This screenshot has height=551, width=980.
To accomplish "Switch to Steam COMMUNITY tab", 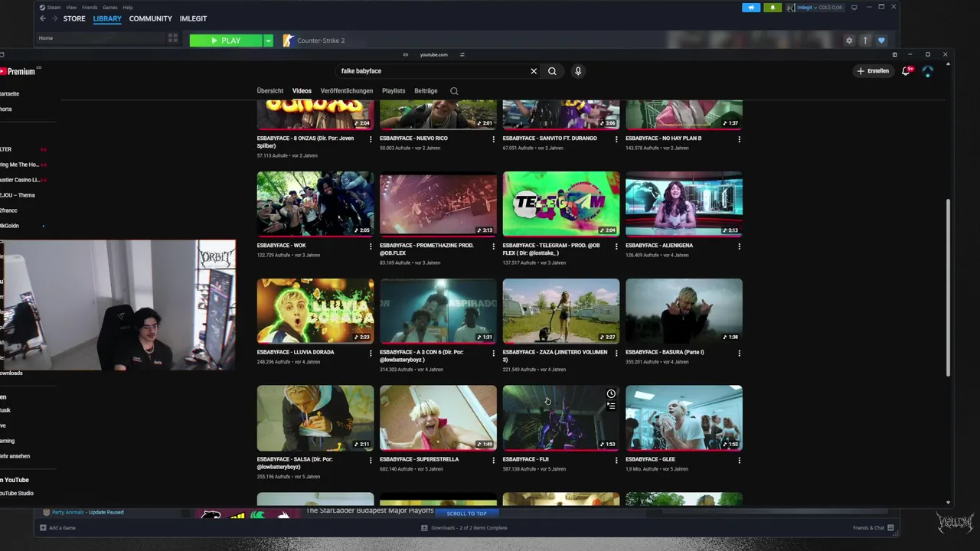I will 151,18.
